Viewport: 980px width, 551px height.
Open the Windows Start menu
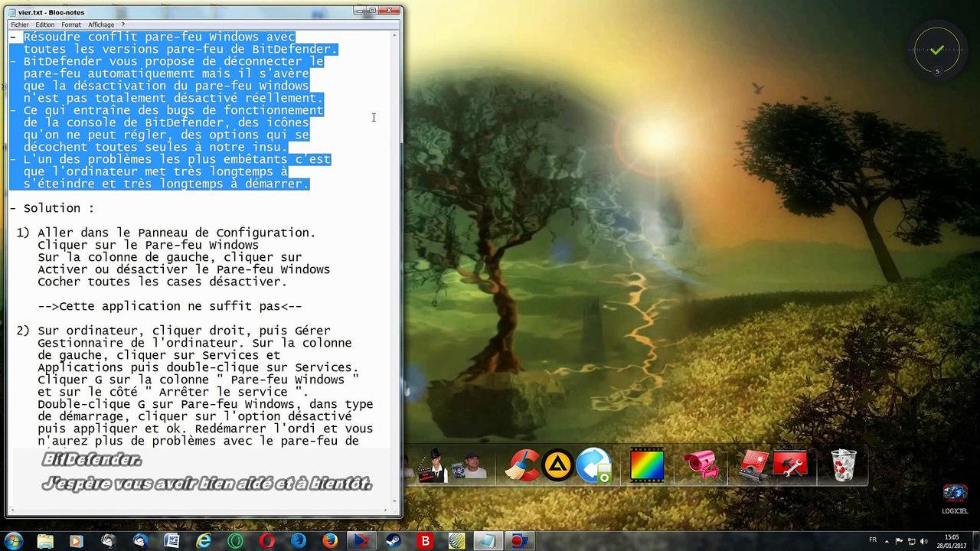14,541
